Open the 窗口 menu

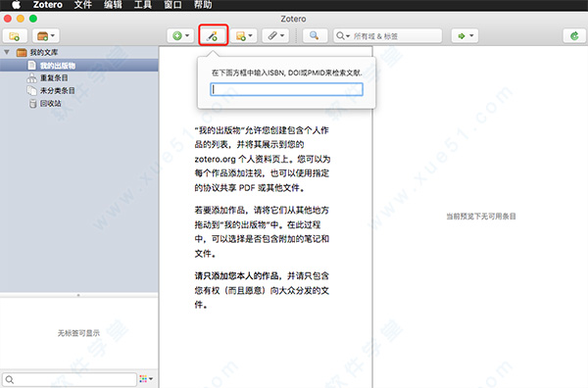point(172,5)
